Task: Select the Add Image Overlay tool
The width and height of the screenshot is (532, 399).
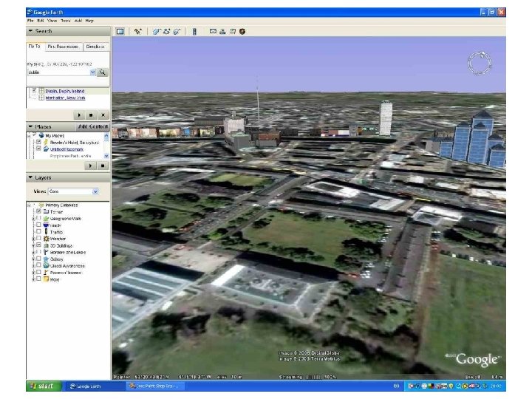Action: pyautogui.click(x=177, y=32)
